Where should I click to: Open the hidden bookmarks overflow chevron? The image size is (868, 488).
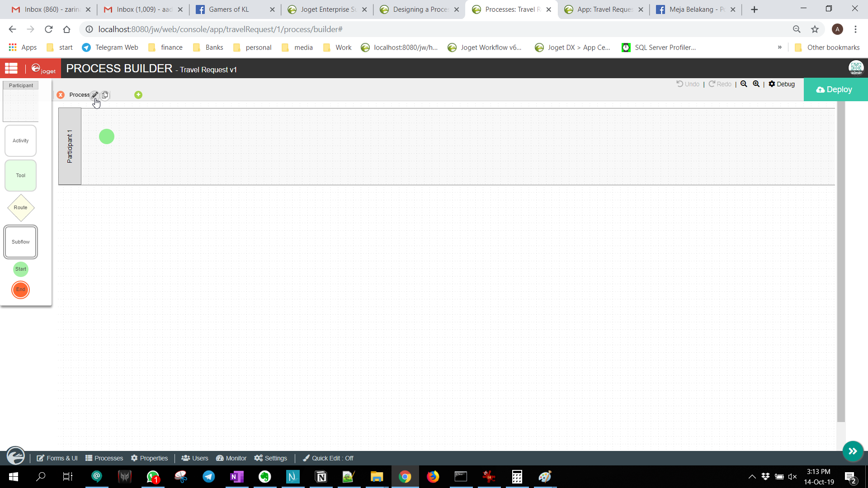point(780,47)
